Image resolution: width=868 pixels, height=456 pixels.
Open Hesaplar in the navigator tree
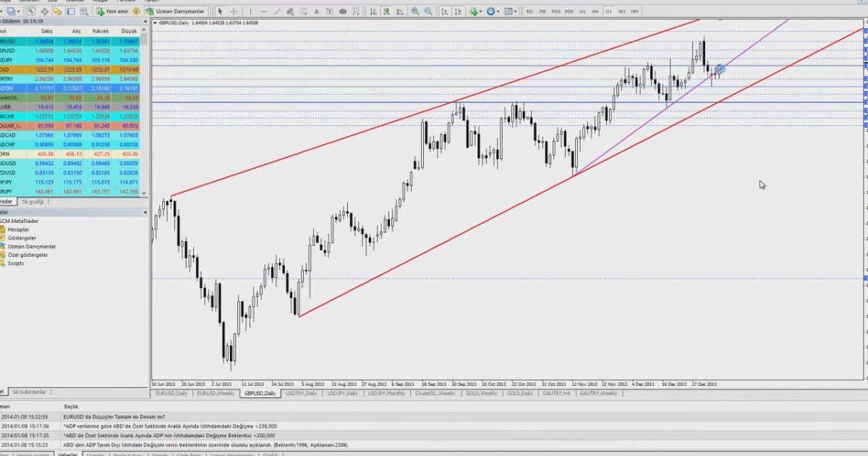19,229
